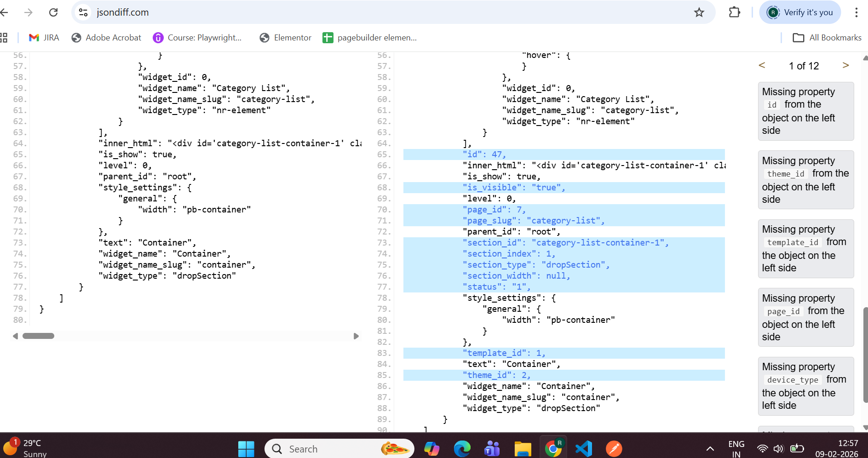Click highlighted "page_slug": "category-list" line
868x458 pixels.
pyautogui.click(x=564, y=221)
